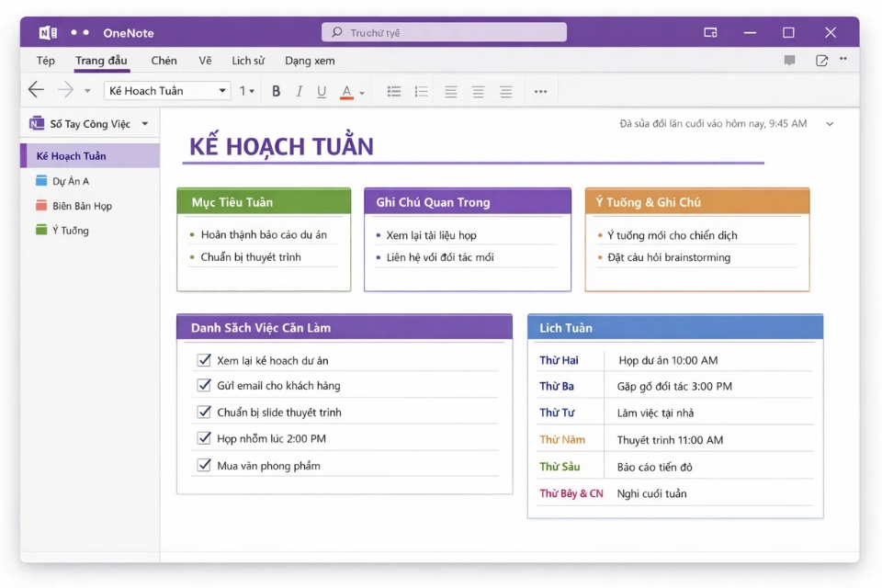Select the center alignment icon
Viewport: 882px width, 588px height.
(x=478, y=90)
